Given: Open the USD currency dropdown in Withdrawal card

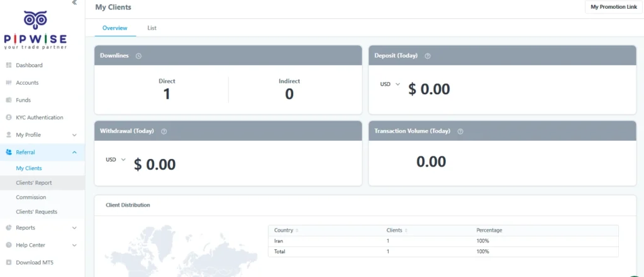Looking at the screenshot, I should [x=116, y=160].
